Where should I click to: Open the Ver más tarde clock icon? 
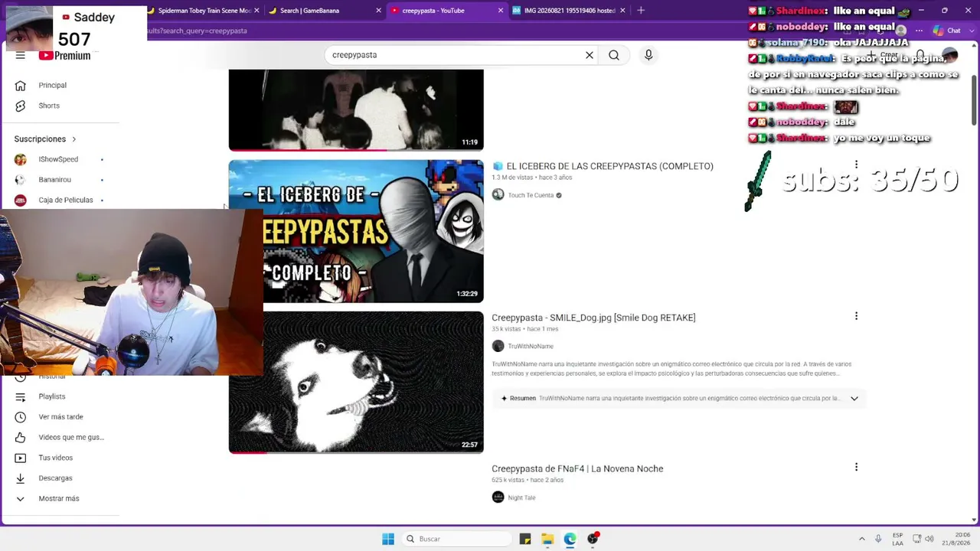pos(21,417)
